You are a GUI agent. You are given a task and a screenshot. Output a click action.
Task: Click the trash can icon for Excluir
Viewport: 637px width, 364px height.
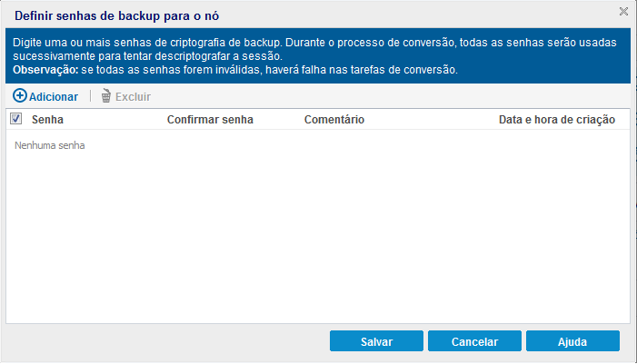106,96
